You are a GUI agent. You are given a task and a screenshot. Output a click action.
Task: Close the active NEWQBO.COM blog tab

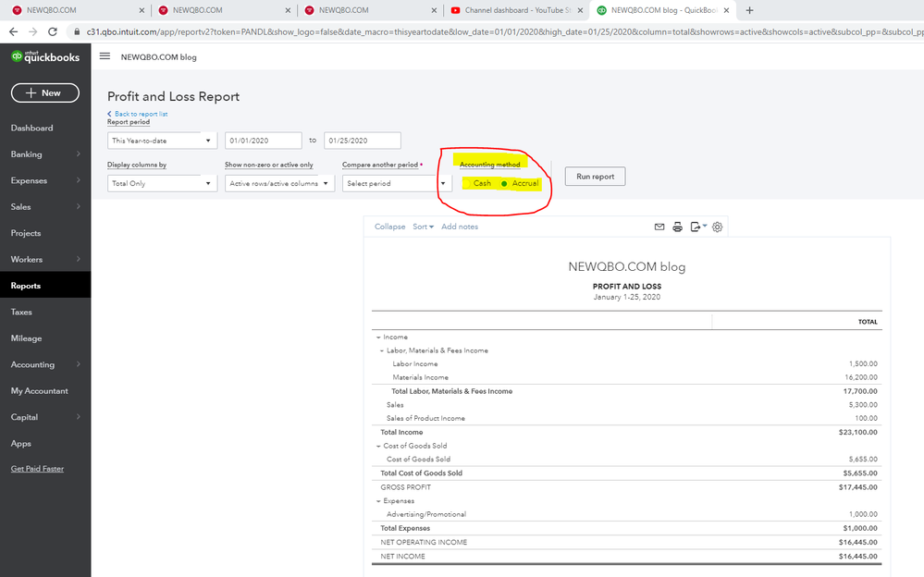[727, 10]
